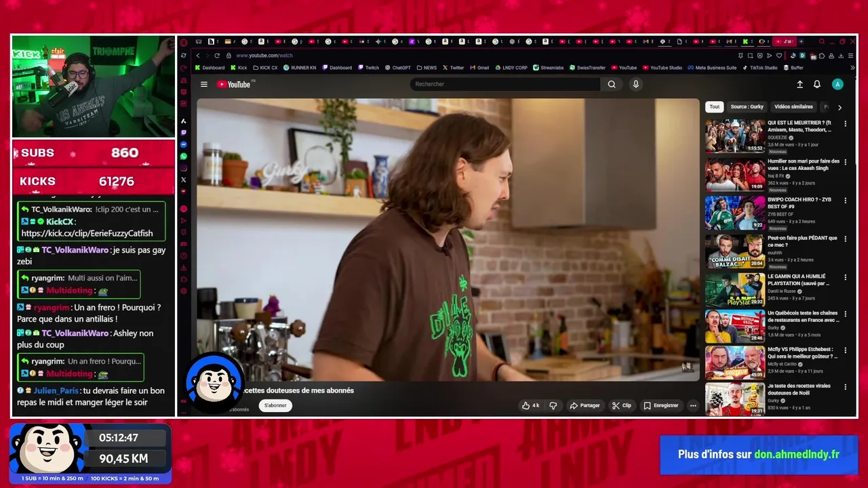Open more actions below the video
Screen dimensions: 868x488
pos(692,405)
